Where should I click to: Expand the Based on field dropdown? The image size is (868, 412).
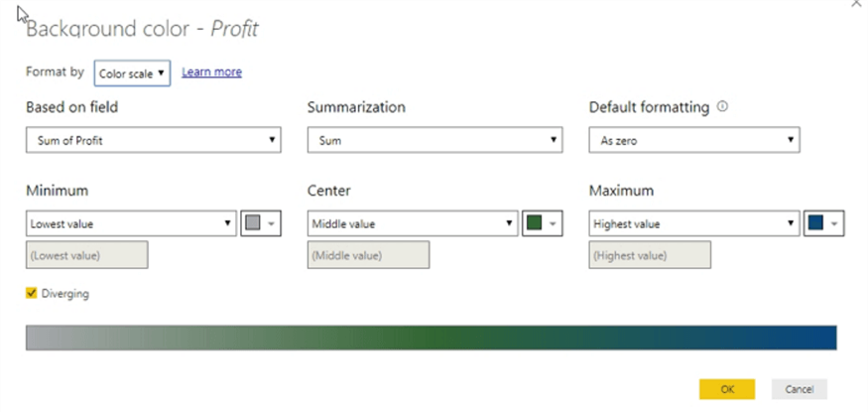point(153,141)
